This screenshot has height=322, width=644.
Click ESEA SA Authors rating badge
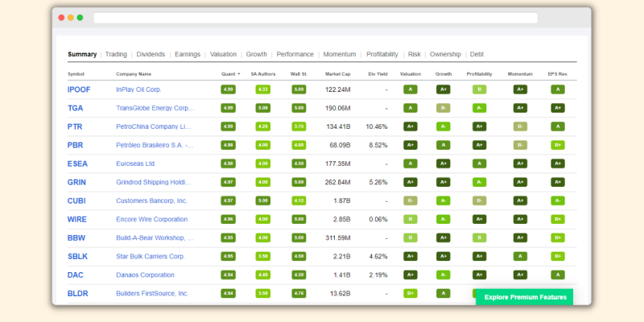click(263, 163)
